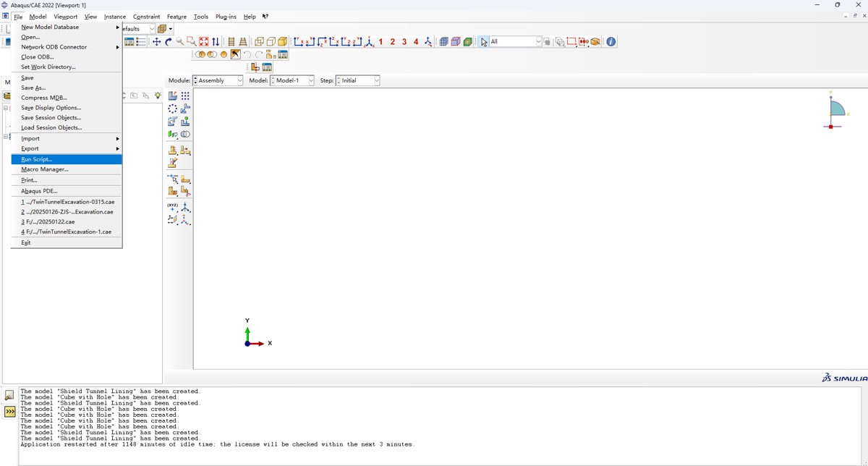Select the Pan View tool
The width and height of the screenshot is (868, 466).
tap(156, 42)
